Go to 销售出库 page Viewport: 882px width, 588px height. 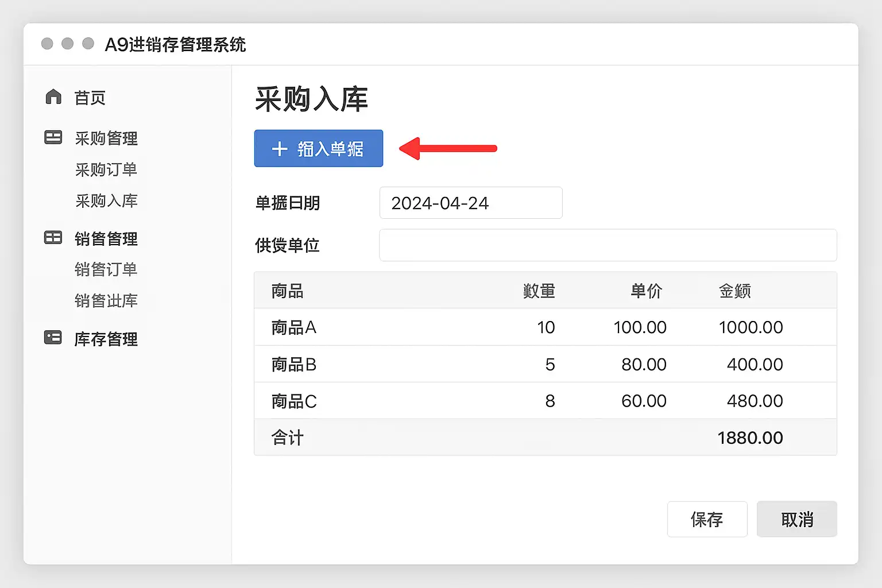(106, 300)
